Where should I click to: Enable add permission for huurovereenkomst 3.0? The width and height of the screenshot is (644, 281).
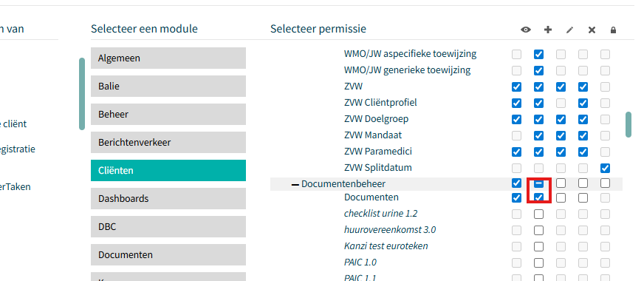(538, 230)
